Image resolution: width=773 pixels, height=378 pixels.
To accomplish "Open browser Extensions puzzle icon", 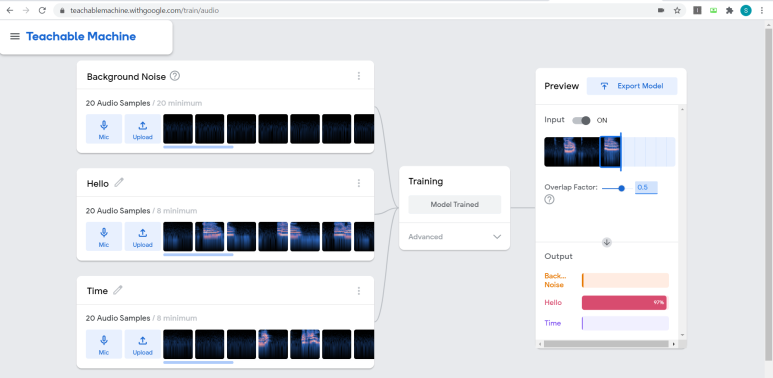I will click(x=730, y=10).
